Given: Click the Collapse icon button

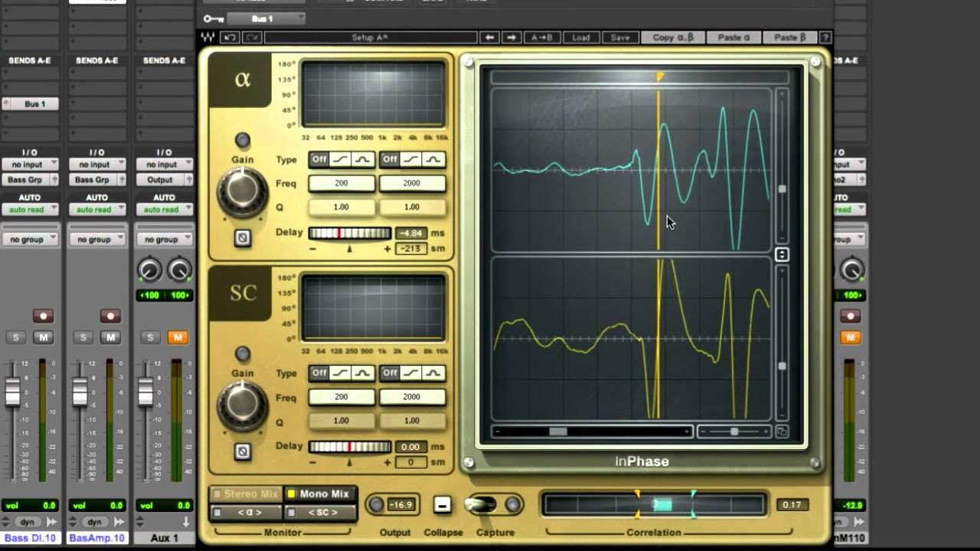Looking at the screenshot, I should 442,504.
